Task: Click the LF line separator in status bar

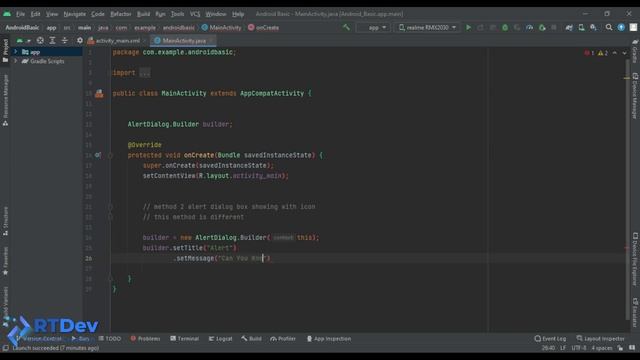Action: point(563,348)
